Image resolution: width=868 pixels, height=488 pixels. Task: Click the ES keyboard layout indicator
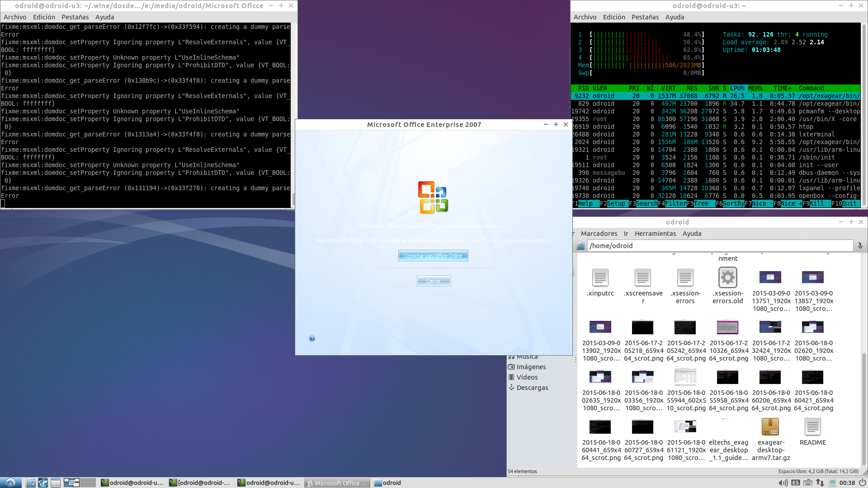coord(796,483)
